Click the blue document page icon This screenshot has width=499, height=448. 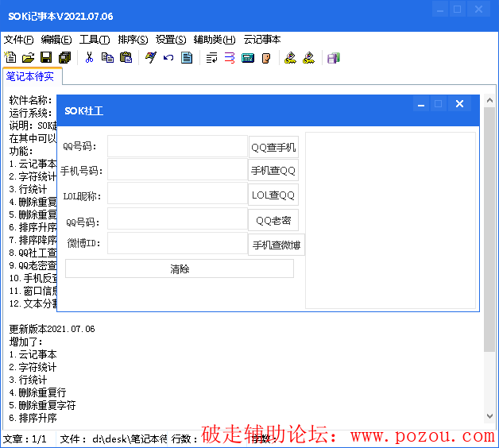click(187, 58)
